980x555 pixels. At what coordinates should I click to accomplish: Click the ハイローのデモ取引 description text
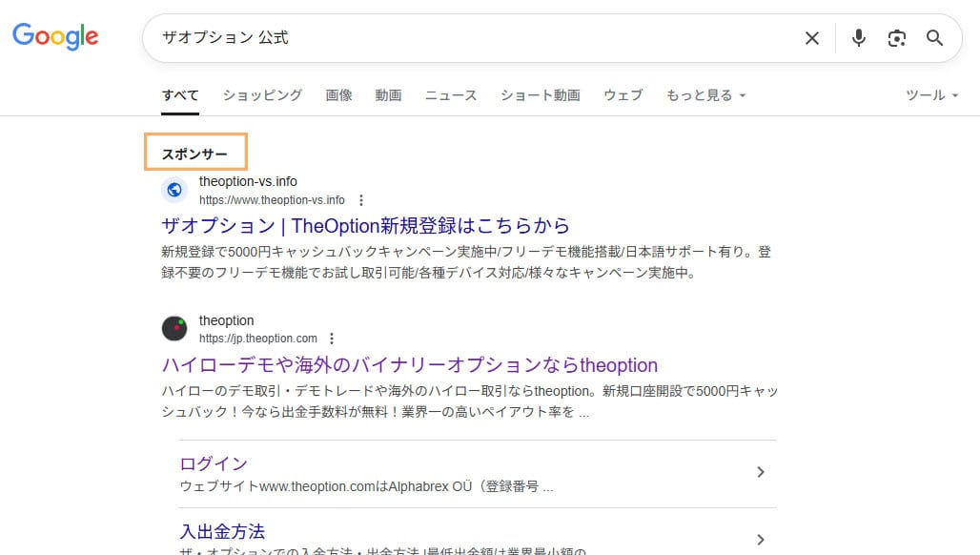(x=469, y=401)
